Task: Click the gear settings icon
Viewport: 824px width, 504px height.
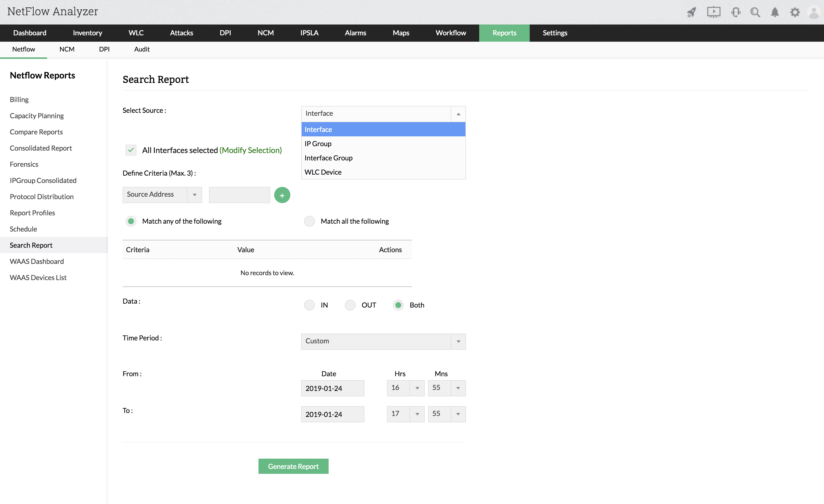Action: tap(795, 12)
